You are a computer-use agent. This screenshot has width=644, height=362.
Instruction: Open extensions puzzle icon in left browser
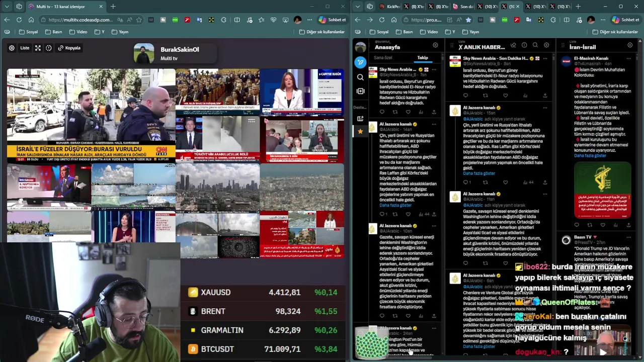[223, 20]
